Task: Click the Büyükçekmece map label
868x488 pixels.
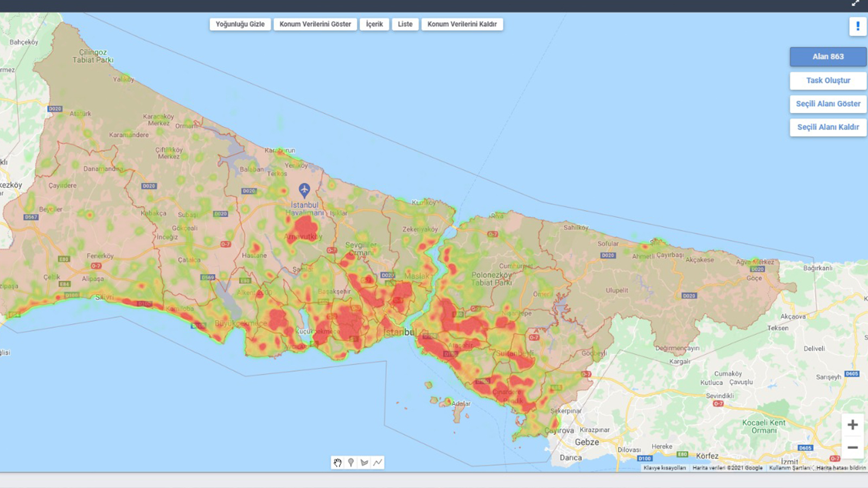Action: click(x=241, y=323)
